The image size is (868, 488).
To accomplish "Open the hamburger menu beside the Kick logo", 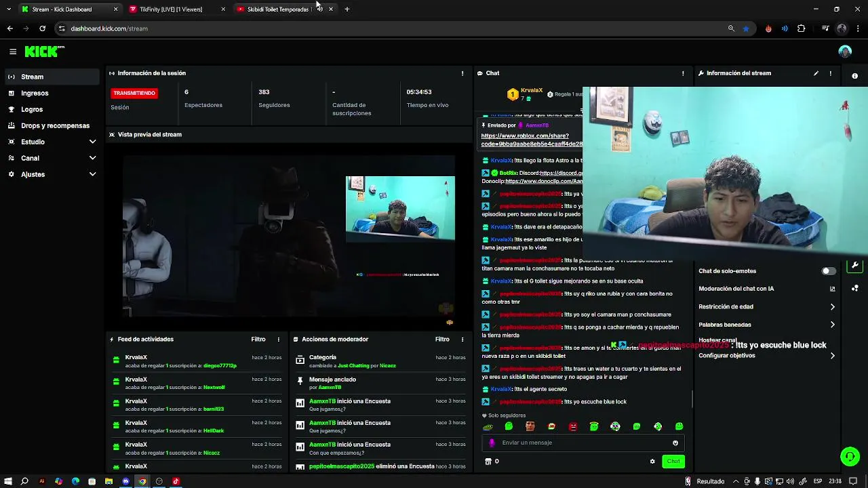I will click(x=13, y=52).
